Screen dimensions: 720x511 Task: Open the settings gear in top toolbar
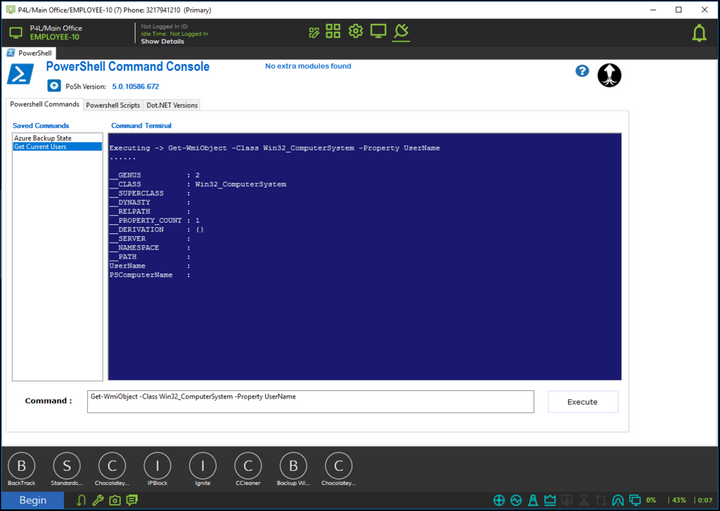pyautogui.click(x=355, y=32)
